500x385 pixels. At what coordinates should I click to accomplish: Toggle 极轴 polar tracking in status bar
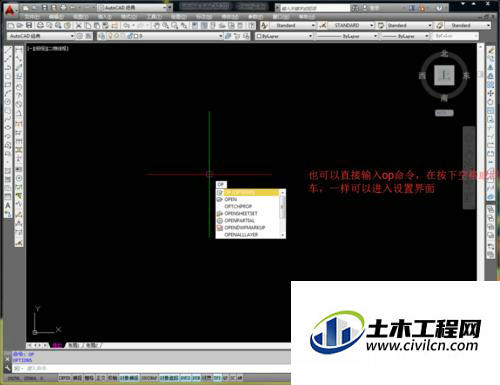pyautogui.click(x=112, y=378)
